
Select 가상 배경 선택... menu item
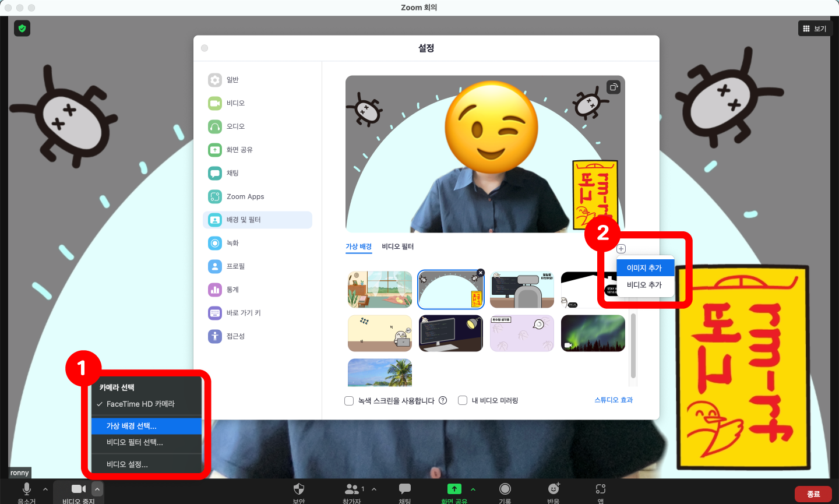[x=146, y=426]
